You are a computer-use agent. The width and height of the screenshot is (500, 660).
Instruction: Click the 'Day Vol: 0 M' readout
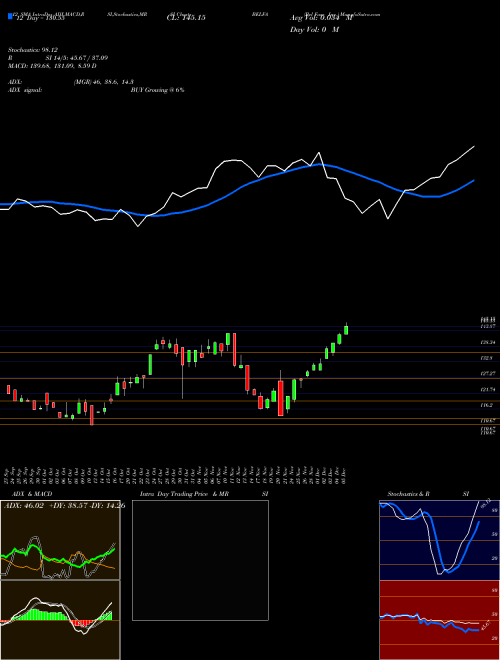point(314,30)
